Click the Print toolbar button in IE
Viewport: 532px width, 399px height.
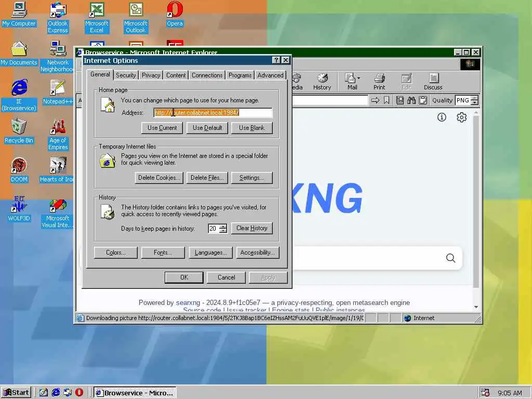pos(379,82)
